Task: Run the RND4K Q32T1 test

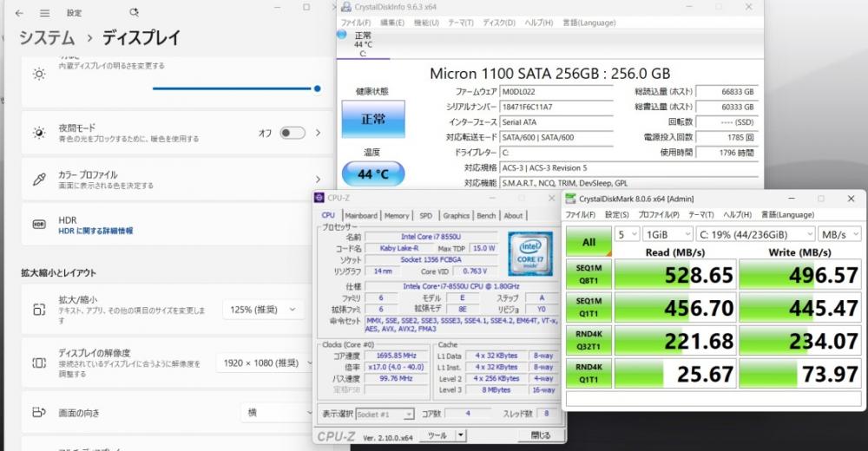Action: point(589,340)
